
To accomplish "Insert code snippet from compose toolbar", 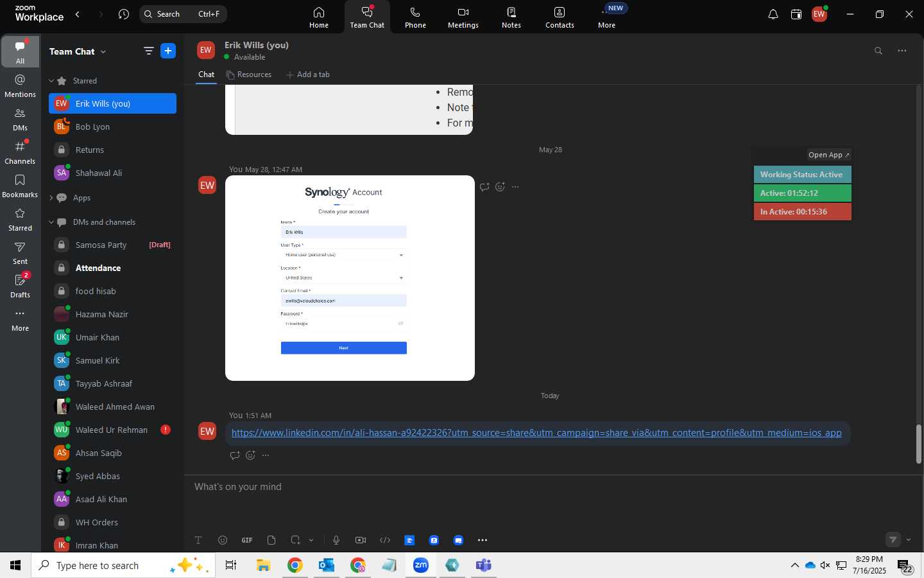I will click(385, 540).
